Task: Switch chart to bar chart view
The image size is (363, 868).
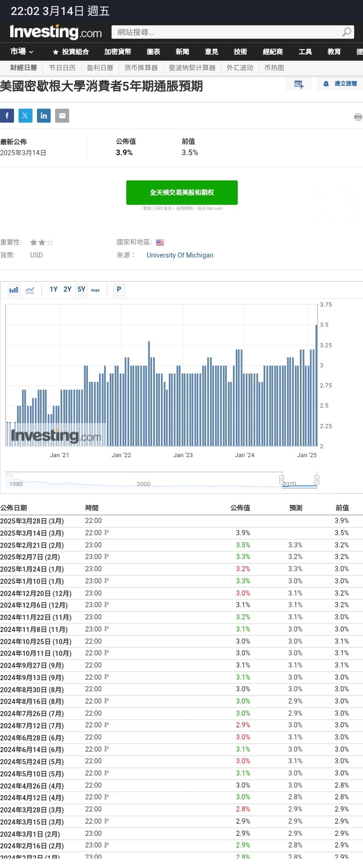Action: click(x=14, y=290)
